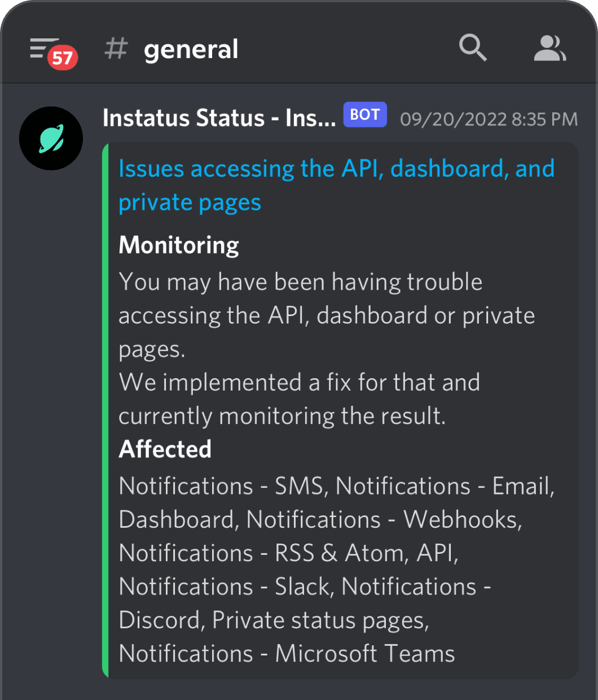Open the Instatus bot avatar

pos(51,138)
